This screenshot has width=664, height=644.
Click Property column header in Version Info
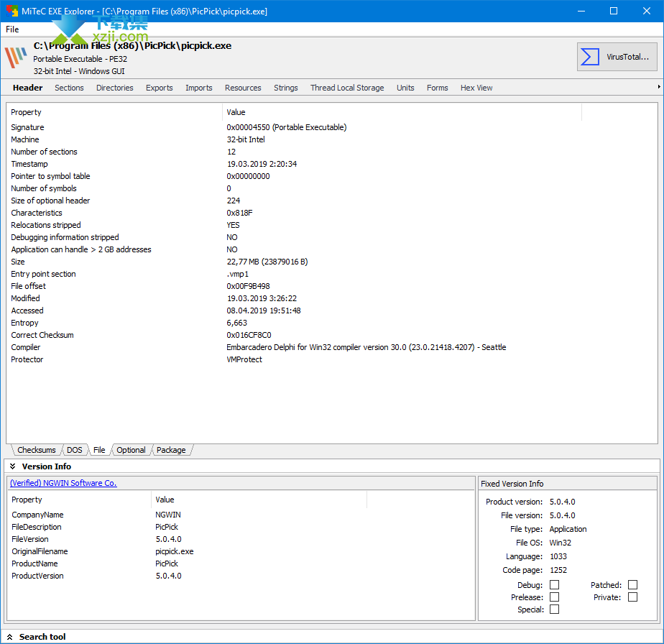point(79,500)
